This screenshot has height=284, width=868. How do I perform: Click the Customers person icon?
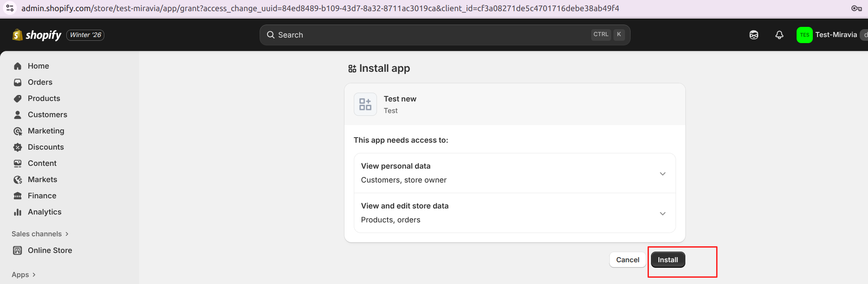point(18,115)
